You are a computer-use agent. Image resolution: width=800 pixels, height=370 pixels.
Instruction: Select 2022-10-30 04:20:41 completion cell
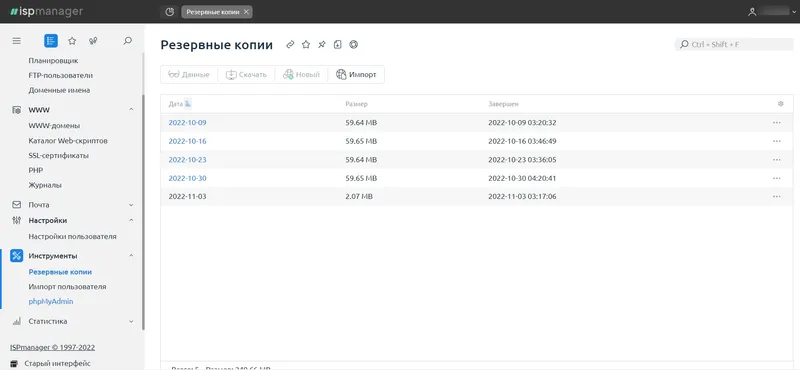[522, 178]
